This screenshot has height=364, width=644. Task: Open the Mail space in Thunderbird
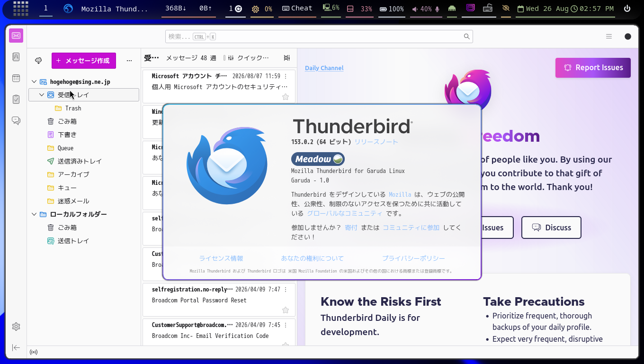16,36
